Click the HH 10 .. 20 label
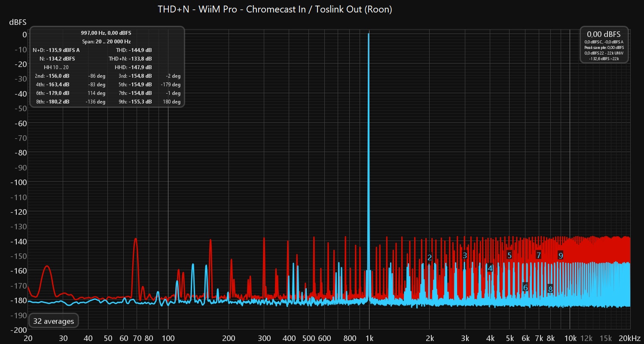The image size is (644, 344). [x=56, y=67]
